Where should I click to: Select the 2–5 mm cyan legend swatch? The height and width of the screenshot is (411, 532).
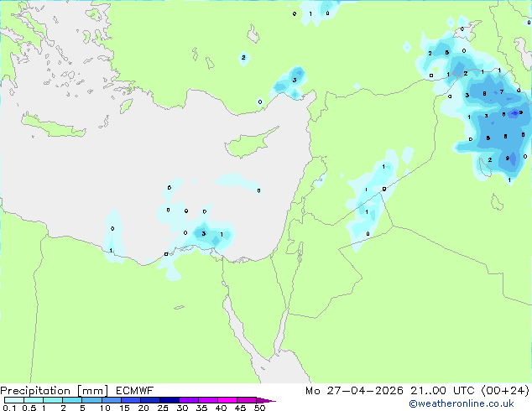(x=72, y=400)
